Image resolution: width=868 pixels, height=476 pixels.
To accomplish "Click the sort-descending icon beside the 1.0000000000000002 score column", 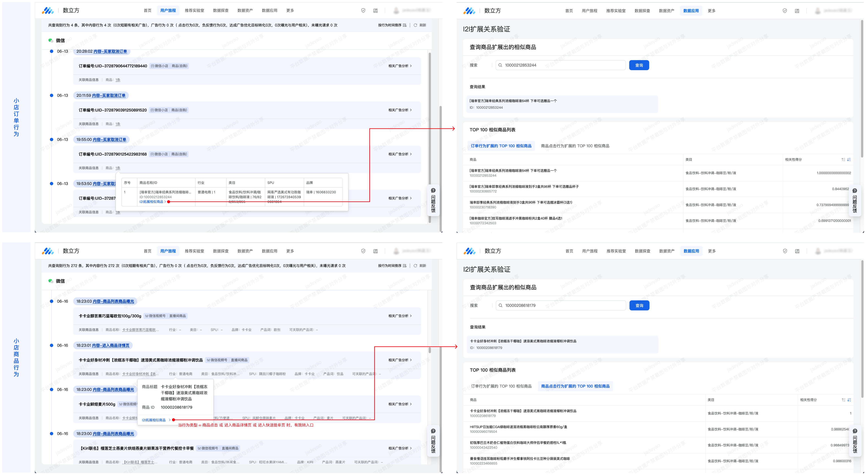I will click(849, 159).
